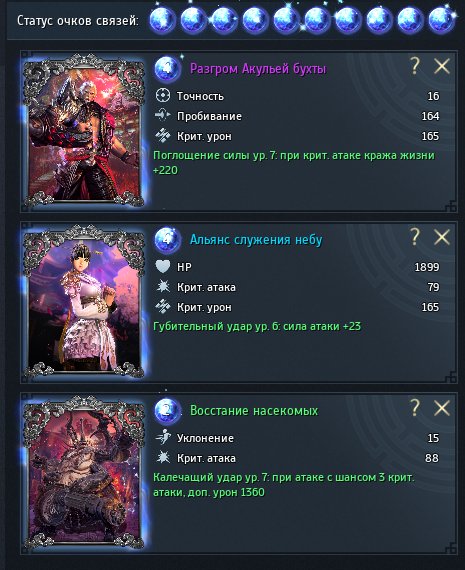Viewport: 465px width, 570px height.
Task: Click the Уклонение evasion stat icon
Action: tap(163, 437)
